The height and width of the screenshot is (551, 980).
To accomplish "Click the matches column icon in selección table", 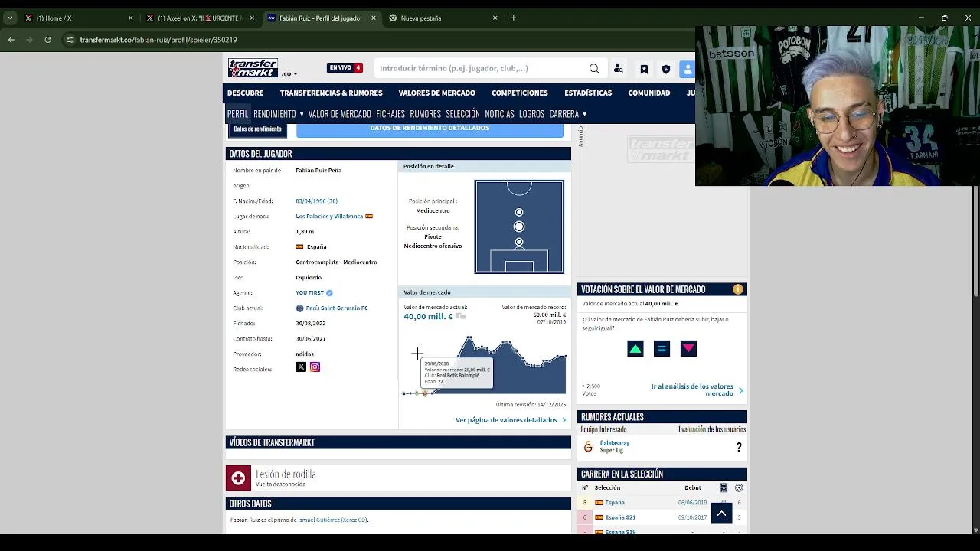I will click(x=724, y=487).
